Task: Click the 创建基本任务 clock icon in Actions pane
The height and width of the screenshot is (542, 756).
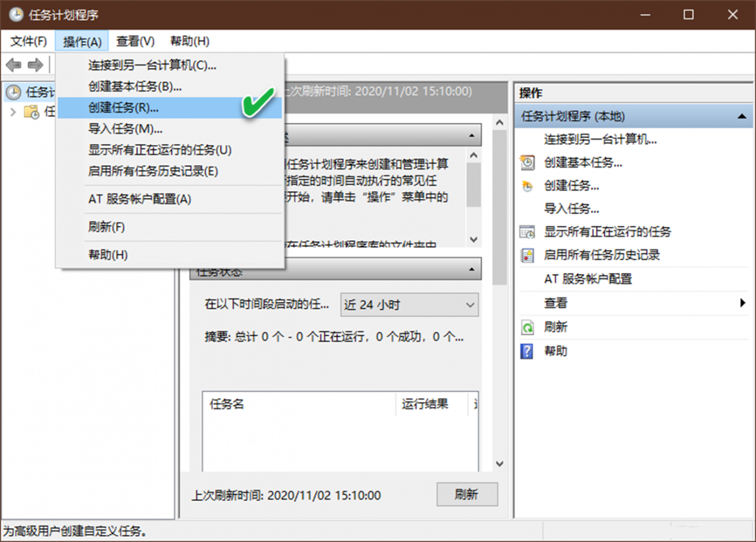Action: 527,162
